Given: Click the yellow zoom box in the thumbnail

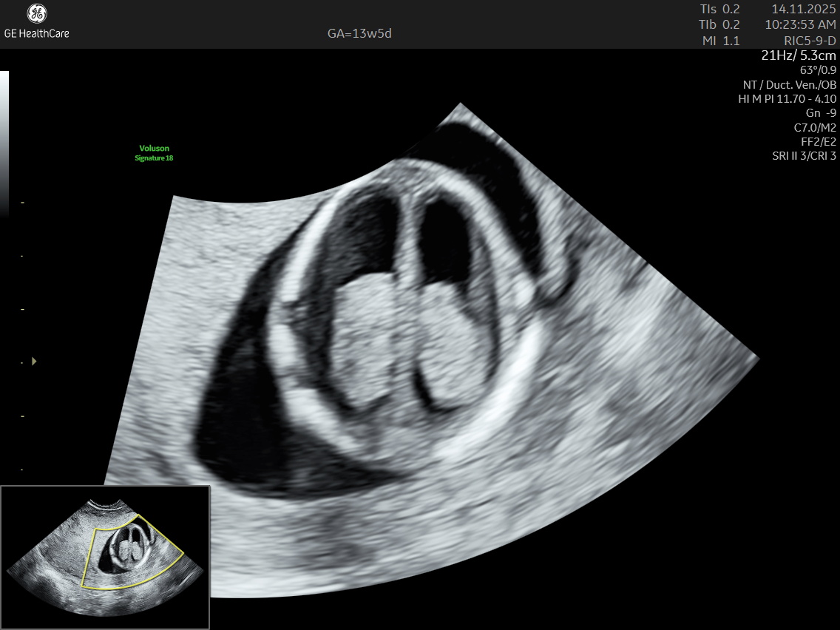Looking at the screenshot, I should click(134, 551).
